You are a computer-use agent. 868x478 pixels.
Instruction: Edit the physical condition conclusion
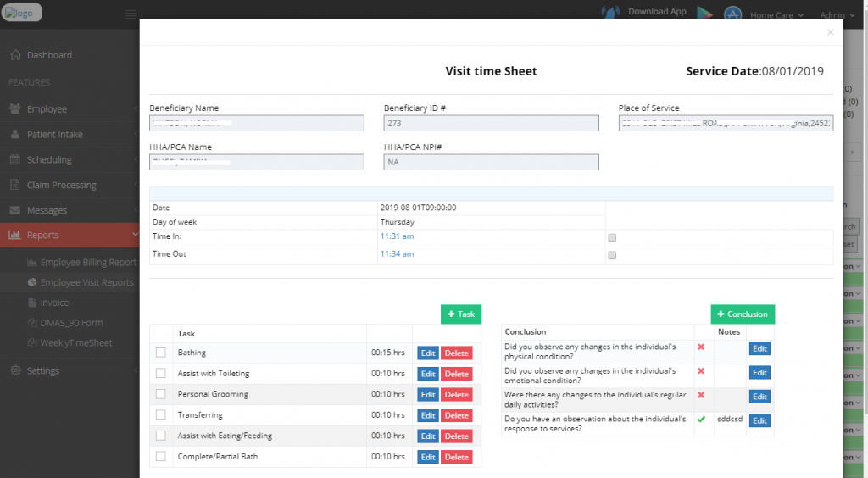(759, 348)
